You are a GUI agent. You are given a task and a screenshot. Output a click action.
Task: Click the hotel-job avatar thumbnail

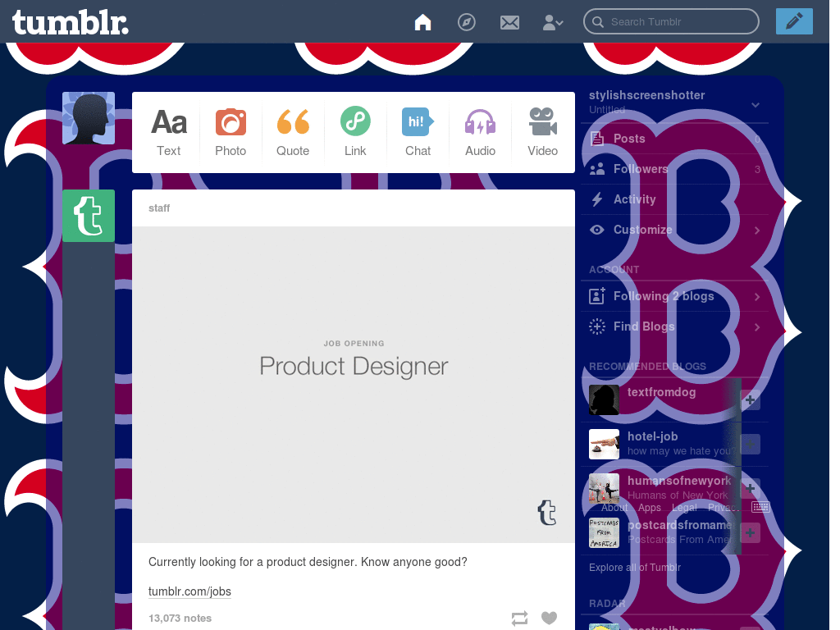pos(604,444)
